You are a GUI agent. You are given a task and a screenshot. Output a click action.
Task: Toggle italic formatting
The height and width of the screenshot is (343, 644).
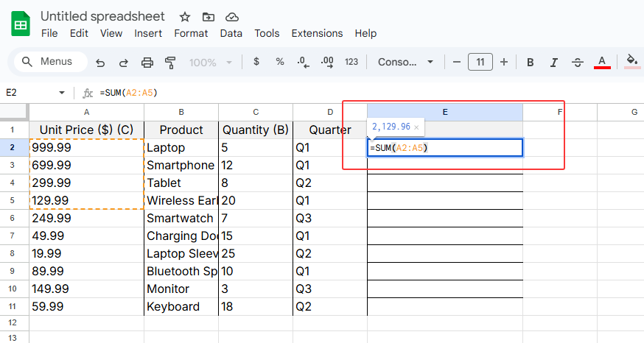point(553,62)
